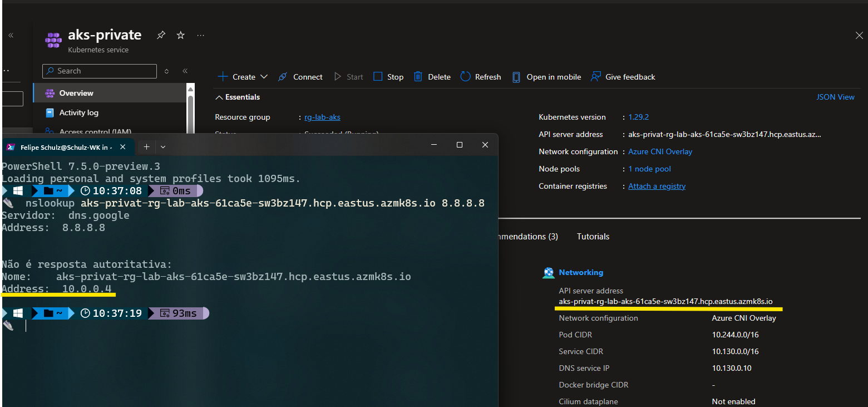This screenshot has width=868, height=407.
Task: Click Give feedback
Action: 623,77
